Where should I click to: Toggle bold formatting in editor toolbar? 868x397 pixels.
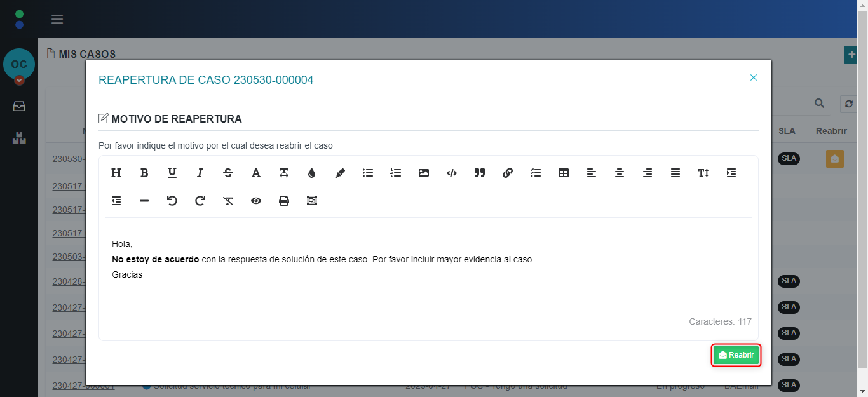pyautogui.click(x=144, y=173)
